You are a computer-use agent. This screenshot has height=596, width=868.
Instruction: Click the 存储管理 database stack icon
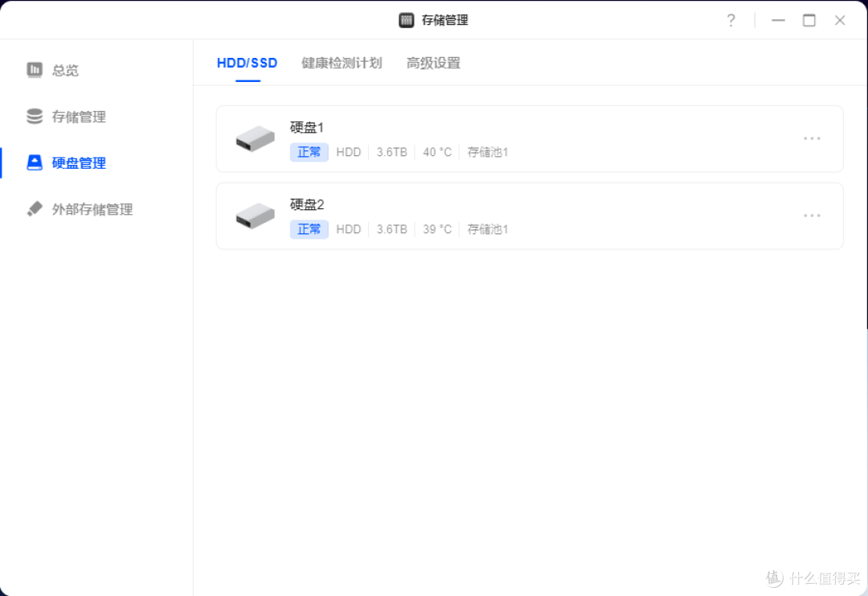pyautogui.click(x=35, y=117)
